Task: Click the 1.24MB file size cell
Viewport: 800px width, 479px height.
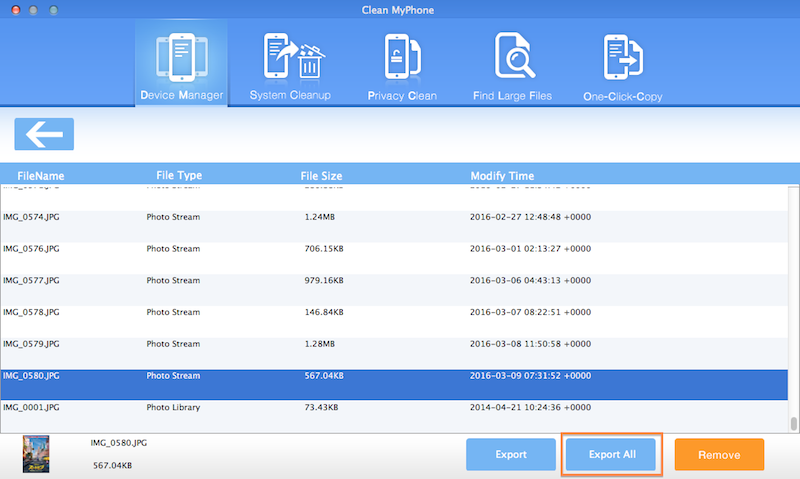Action: pos(320,217)
